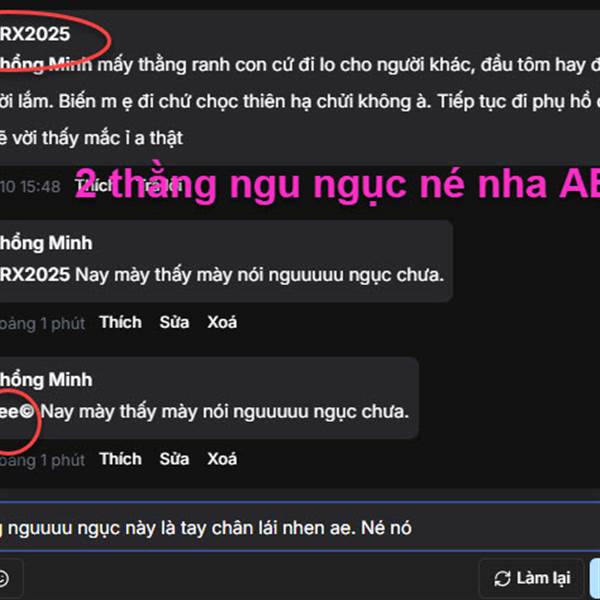Click the third comment's 1 phút timestamp
This screenshot has width=600, height=600.
[42, 460]
